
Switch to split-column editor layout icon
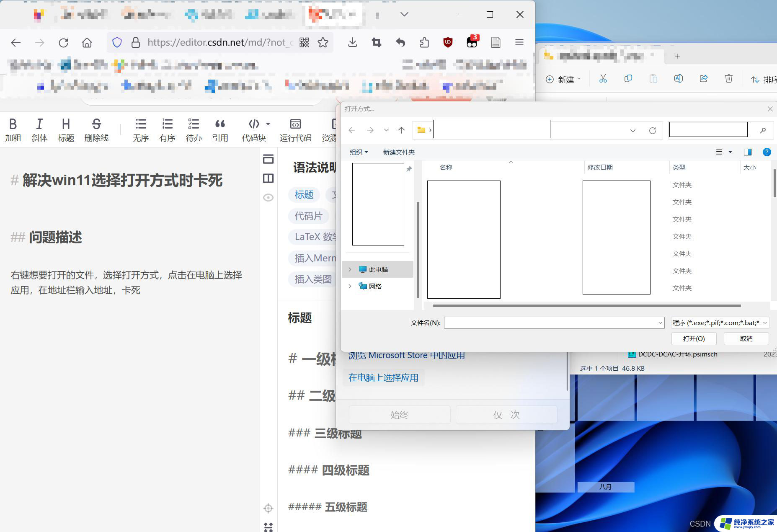click(268, 178)
